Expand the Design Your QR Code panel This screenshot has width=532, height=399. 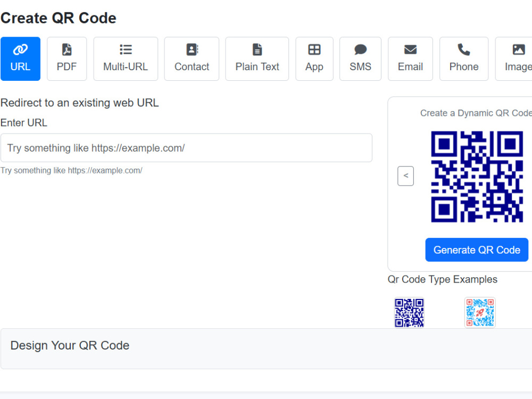coord(266,348)
